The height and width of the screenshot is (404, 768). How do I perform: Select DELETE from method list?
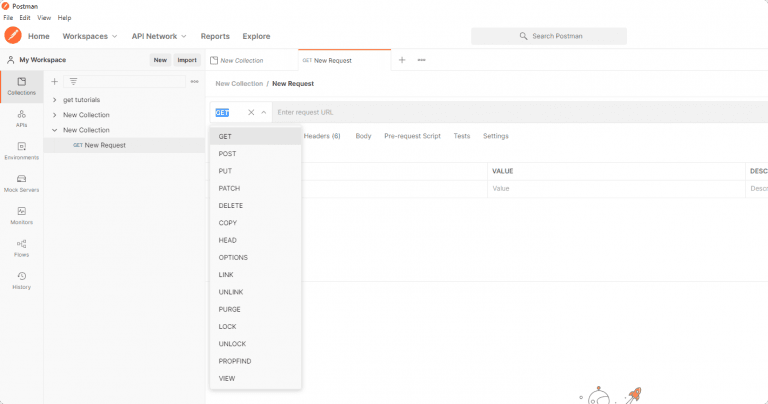(255, 206)
